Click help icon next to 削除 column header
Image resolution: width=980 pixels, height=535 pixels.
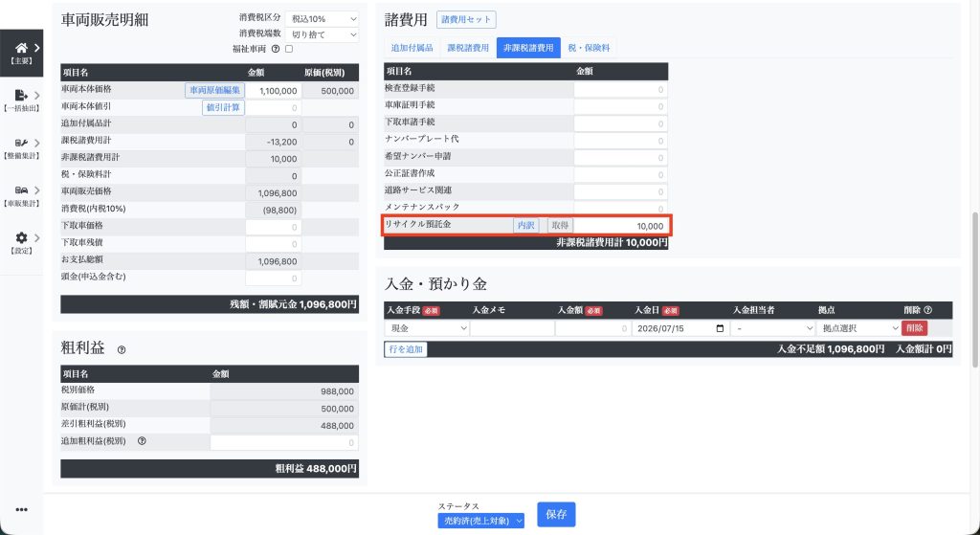pos(927,310)
